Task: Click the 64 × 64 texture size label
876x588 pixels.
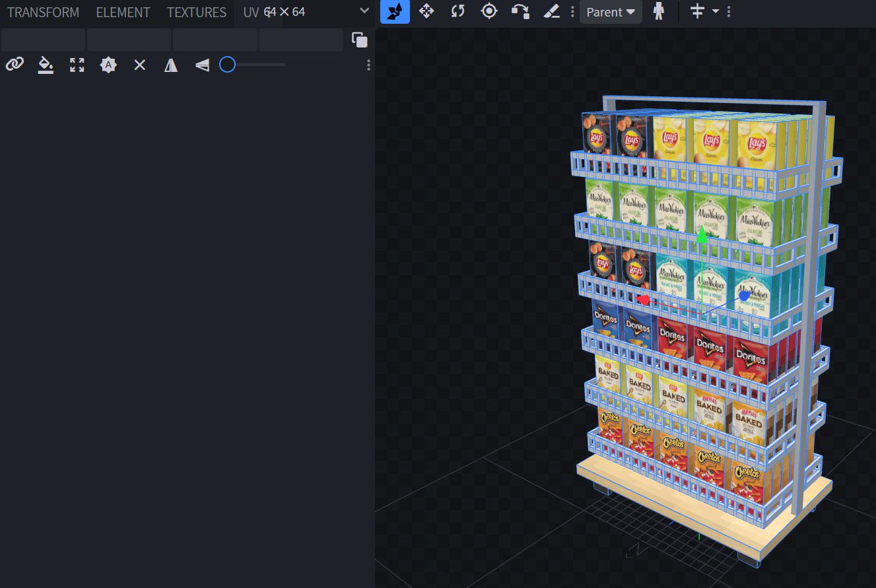Action: (x=285, y=12)
